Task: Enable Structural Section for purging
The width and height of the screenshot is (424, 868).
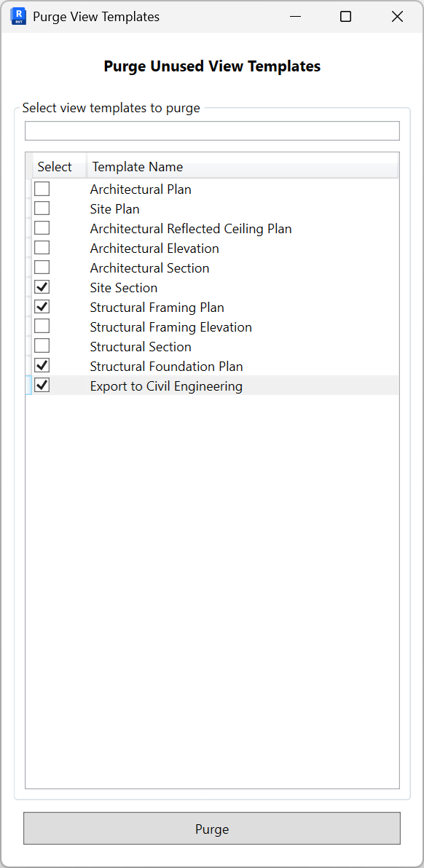Action: point(42,345)
